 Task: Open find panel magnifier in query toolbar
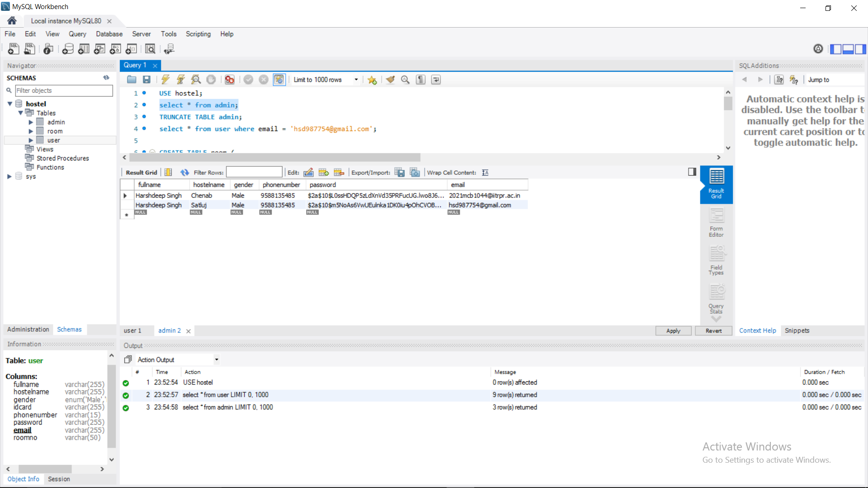pyautogui.click(x=406, y=80)
